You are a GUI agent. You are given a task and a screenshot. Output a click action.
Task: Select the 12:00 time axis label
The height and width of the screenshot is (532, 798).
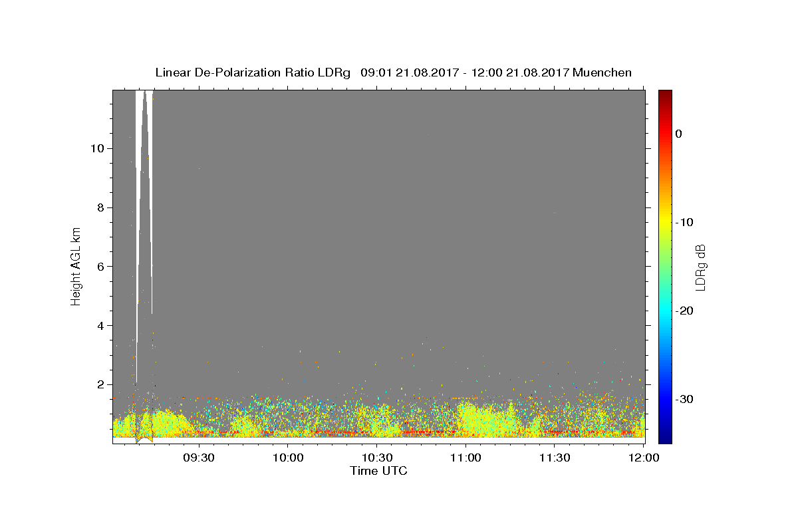tap(643, 458)
